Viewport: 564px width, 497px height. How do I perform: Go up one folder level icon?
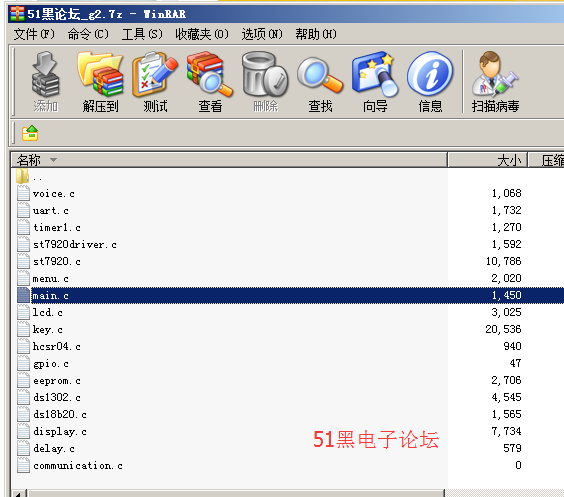30,133
